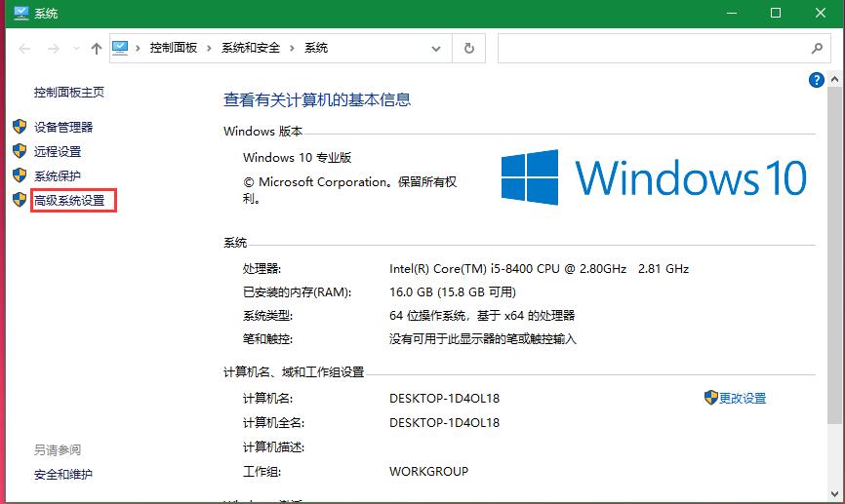Click 更改设置 link for computer name

coord(743,398)
